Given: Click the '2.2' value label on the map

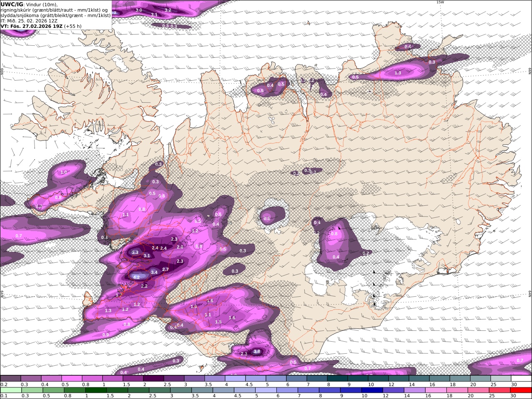Looking at the screenshot, I should 144,286.
